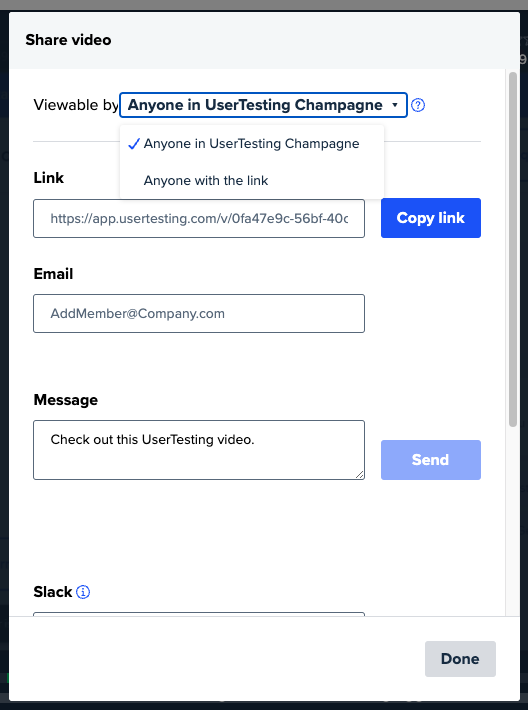
Task: Click the Message box resize handle
Action: pyautogui.click(x=359, y=474)
